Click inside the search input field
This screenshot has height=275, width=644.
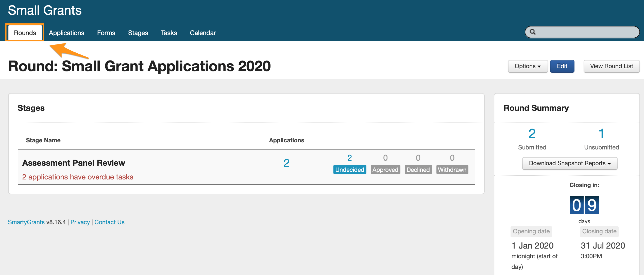pos(586,32)
